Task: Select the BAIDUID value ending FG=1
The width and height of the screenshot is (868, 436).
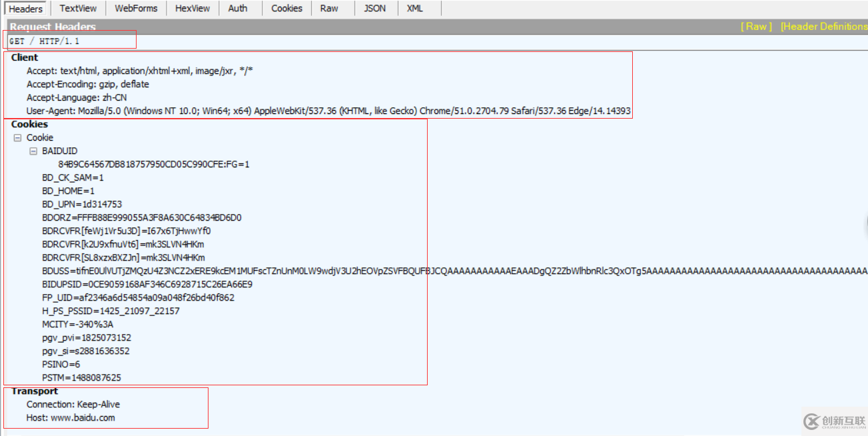Action: click(x=154, y=164)
